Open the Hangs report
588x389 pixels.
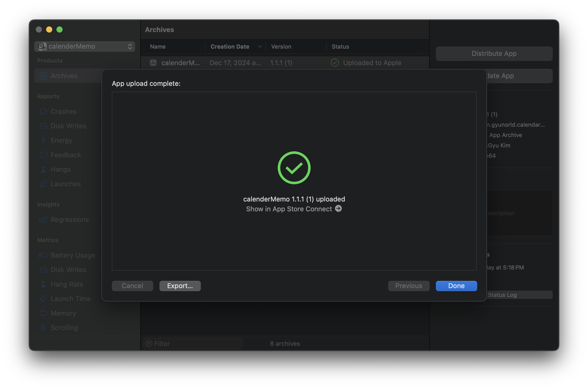pyautogui.click(x=61, y=169)
